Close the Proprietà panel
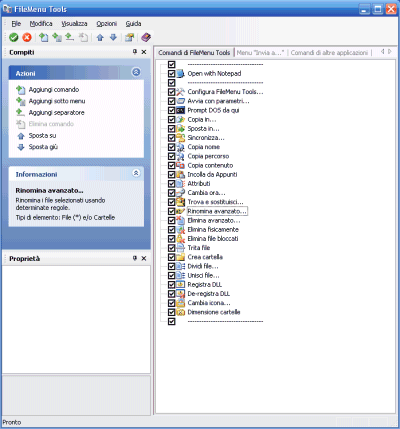Image resolution: width=400 pixels, height=429 pixels. click(x=144, y=258)
